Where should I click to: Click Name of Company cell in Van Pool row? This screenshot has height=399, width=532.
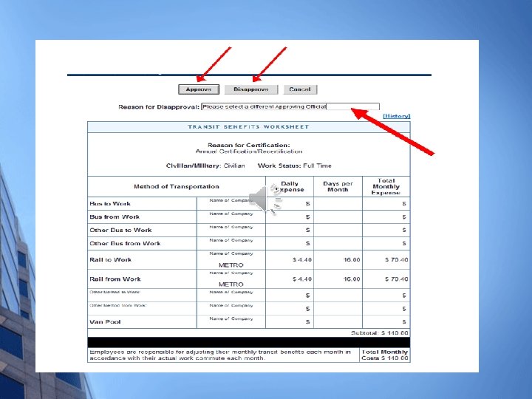pos(231,321)
